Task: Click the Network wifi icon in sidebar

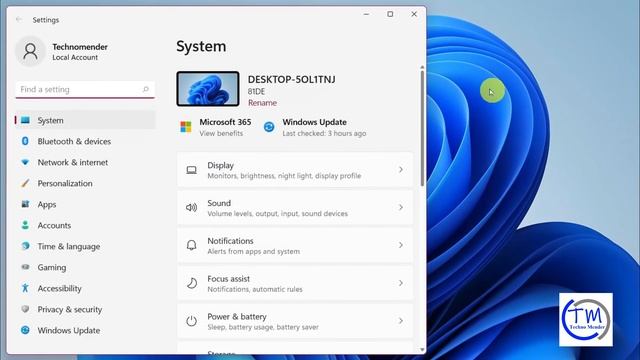Action: coord(25,162)
